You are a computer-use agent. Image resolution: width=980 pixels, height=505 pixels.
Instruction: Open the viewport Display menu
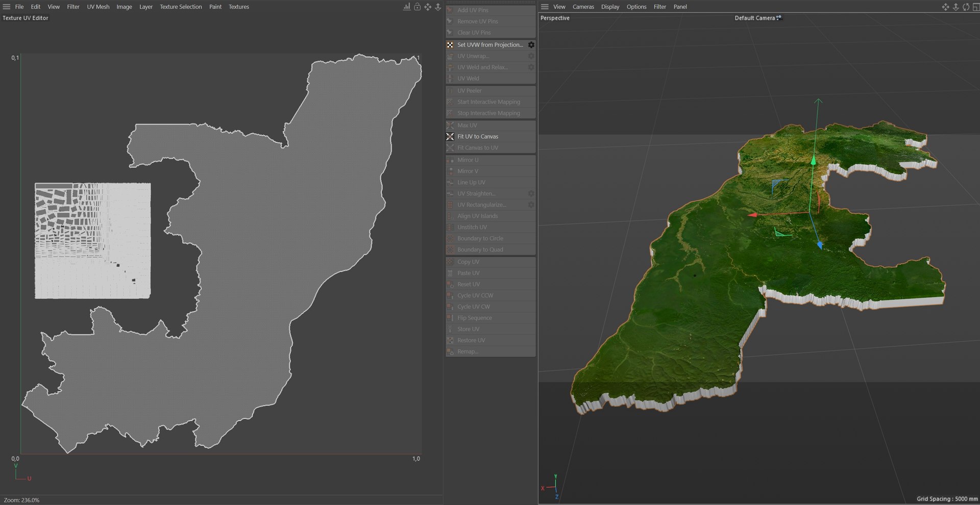(x=610, y=7)
